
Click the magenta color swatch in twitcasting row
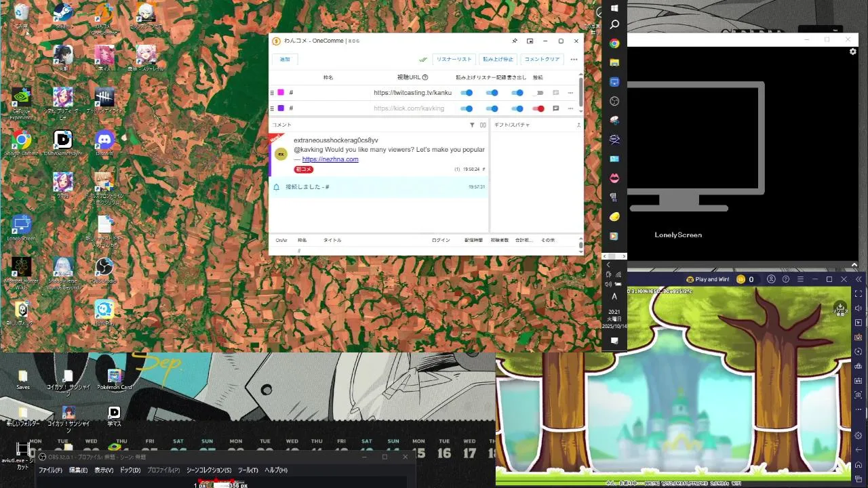point(281,93)
